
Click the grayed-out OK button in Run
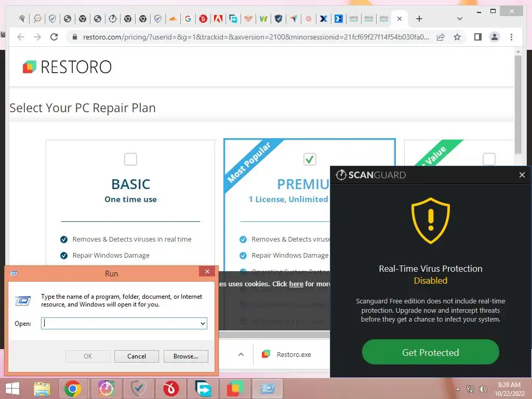[87, 356]
